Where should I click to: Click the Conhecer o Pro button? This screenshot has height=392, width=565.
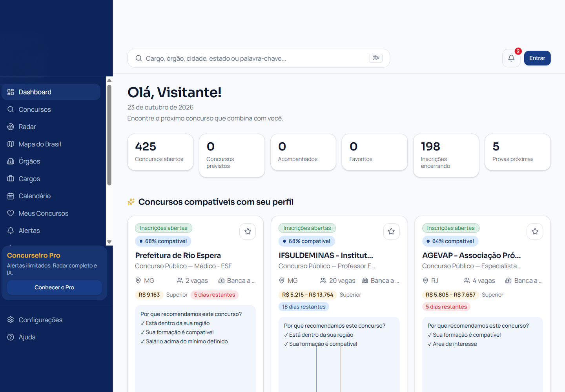pos(54,287)
